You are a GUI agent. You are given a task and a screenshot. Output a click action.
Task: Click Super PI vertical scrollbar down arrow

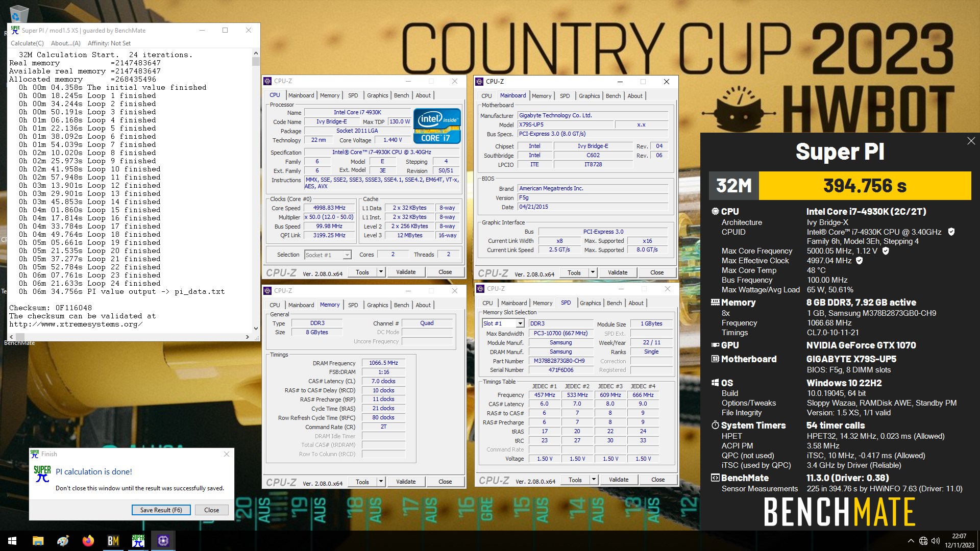click(256, 329)
